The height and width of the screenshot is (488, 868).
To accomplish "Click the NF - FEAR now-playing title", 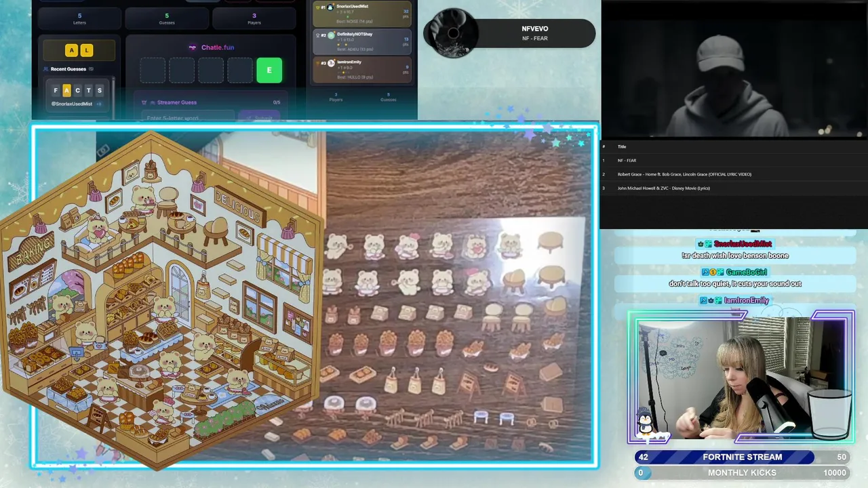I will click(x=535, y=39).
